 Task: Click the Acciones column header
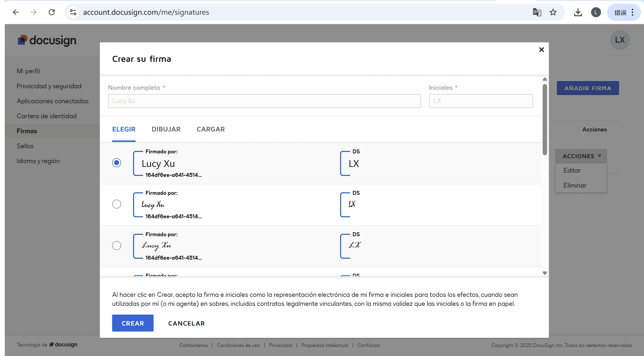(x=595, y=129)
